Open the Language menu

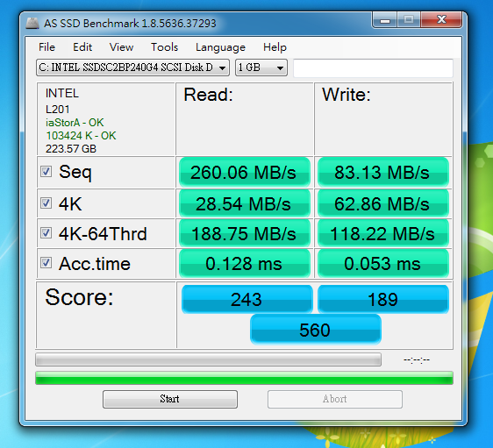pyautogui.click(x=220, y=47)
